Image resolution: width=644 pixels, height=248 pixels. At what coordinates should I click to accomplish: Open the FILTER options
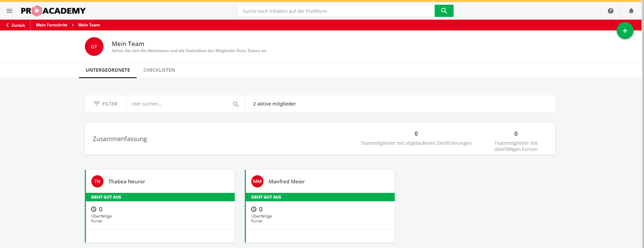106,104
